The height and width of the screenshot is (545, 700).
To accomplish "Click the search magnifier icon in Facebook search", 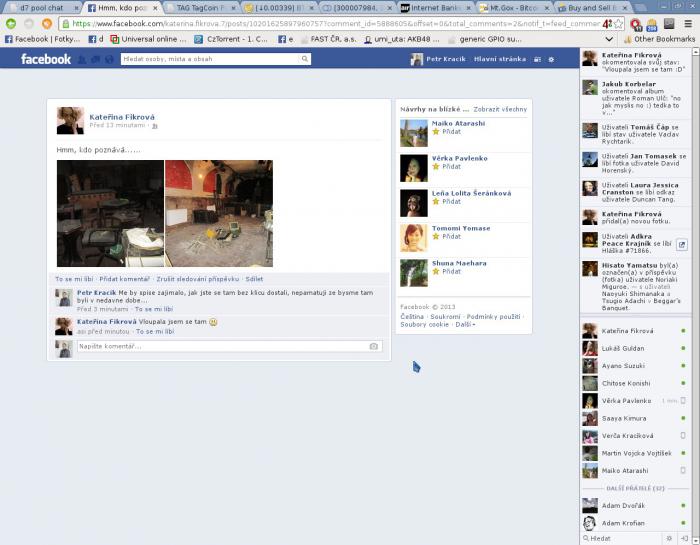I will [304, 59].
